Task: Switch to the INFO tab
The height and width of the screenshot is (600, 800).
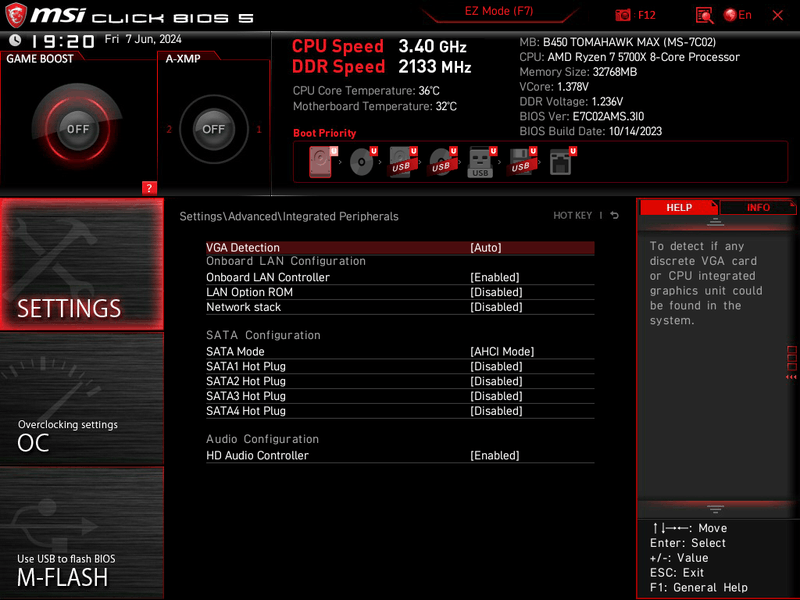Action: click(758, 208)
